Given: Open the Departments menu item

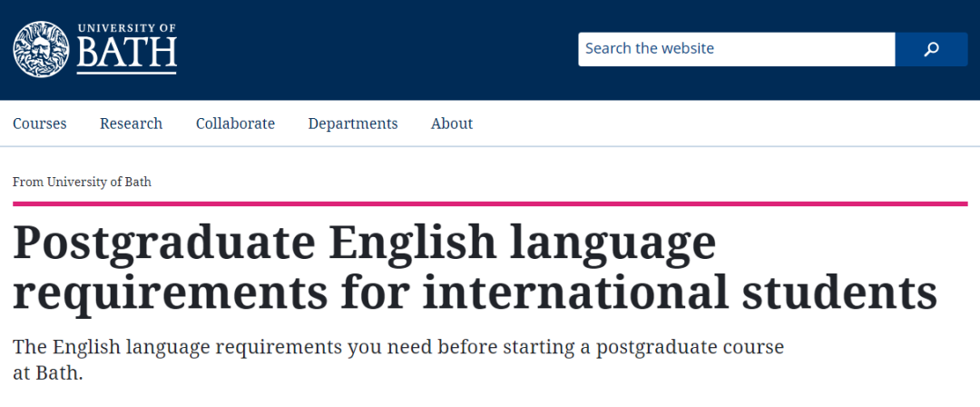Looking at the screenshot, I should 352,124.
